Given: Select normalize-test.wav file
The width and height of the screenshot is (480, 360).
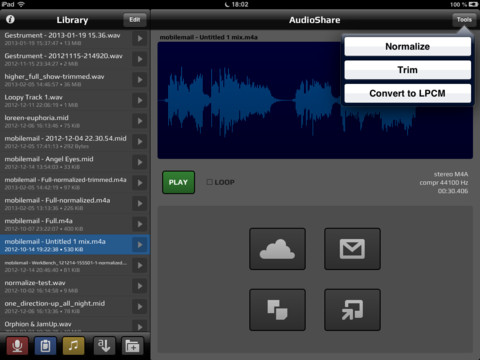Looking at the screenshot, I should tap(75, 286).
